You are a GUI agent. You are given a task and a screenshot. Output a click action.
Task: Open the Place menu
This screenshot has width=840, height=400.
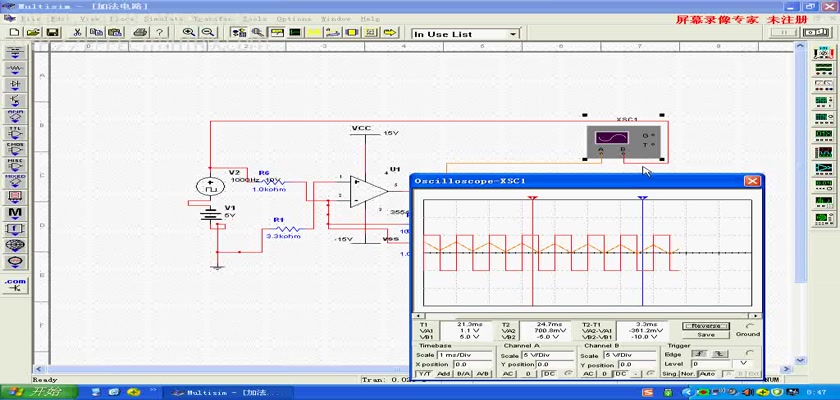122,19
